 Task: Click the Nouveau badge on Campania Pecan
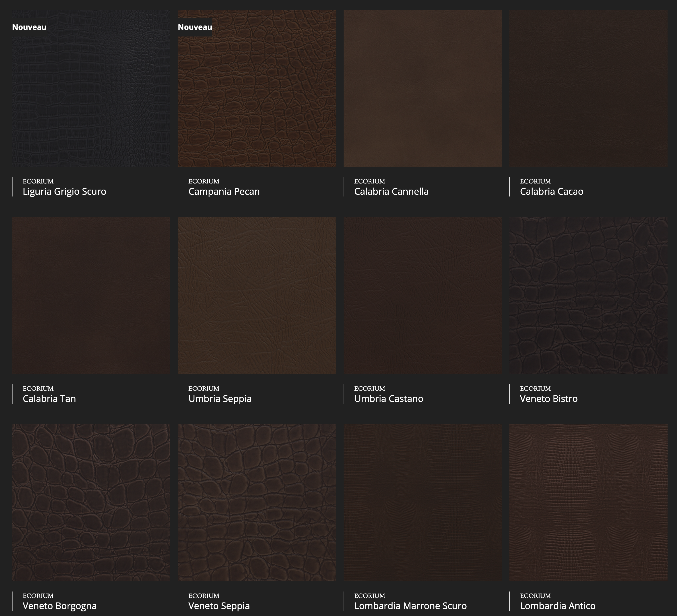pyautogui.click(x=195, y=27)
